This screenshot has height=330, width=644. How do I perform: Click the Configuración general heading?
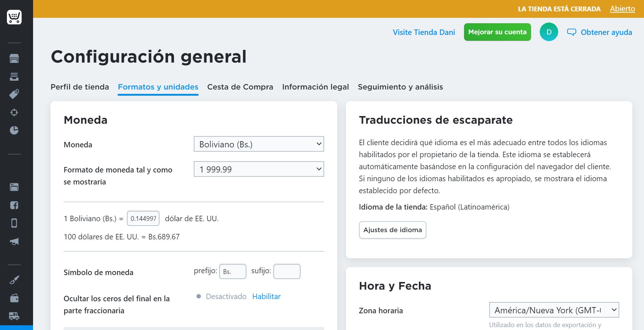pyautogui.click(x=149, y=56)
